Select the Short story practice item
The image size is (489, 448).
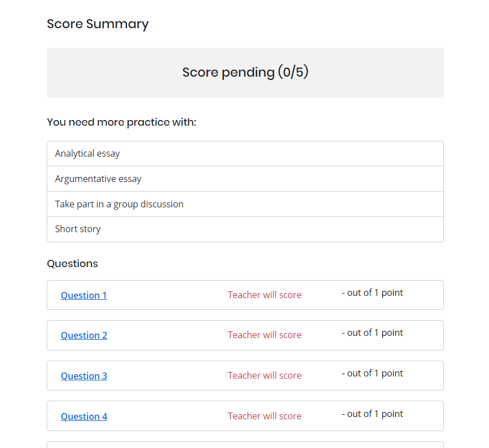[x=77, y=229]
